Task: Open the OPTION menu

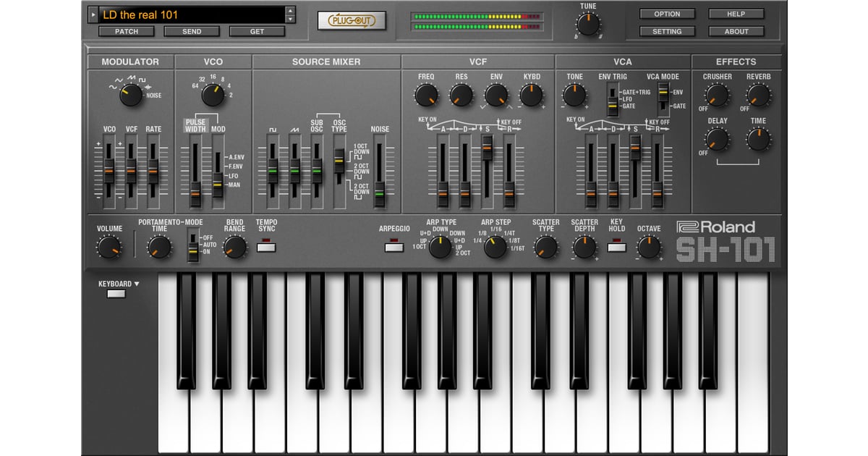Action: (x=666, y=14)
